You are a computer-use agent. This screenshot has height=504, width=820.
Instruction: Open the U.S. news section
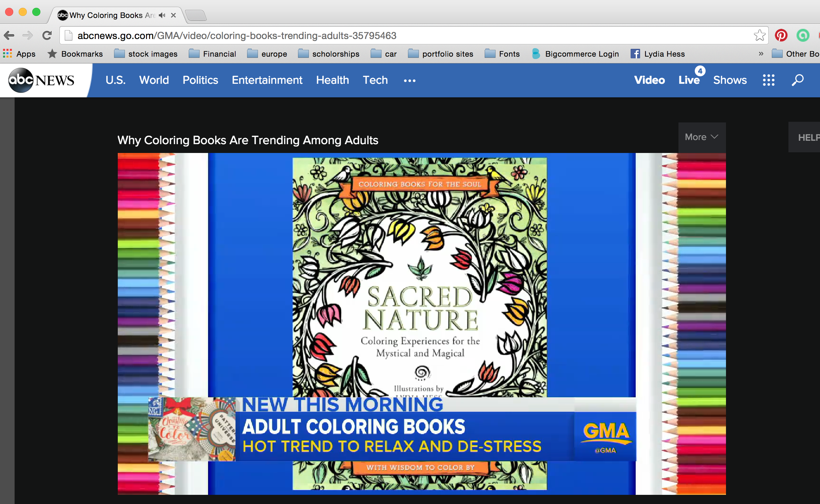[x=115, y=80]
